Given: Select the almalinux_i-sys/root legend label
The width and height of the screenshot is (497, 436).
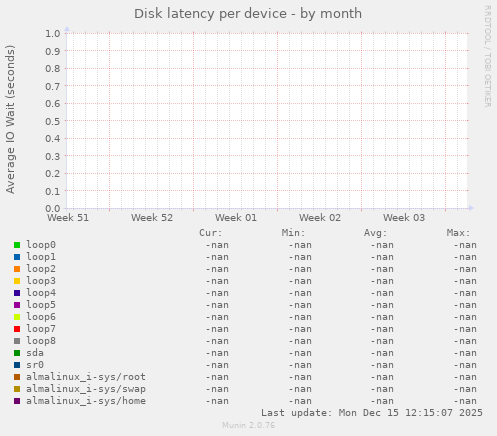Looking at the screenshot, I should [x=86, y=377].
